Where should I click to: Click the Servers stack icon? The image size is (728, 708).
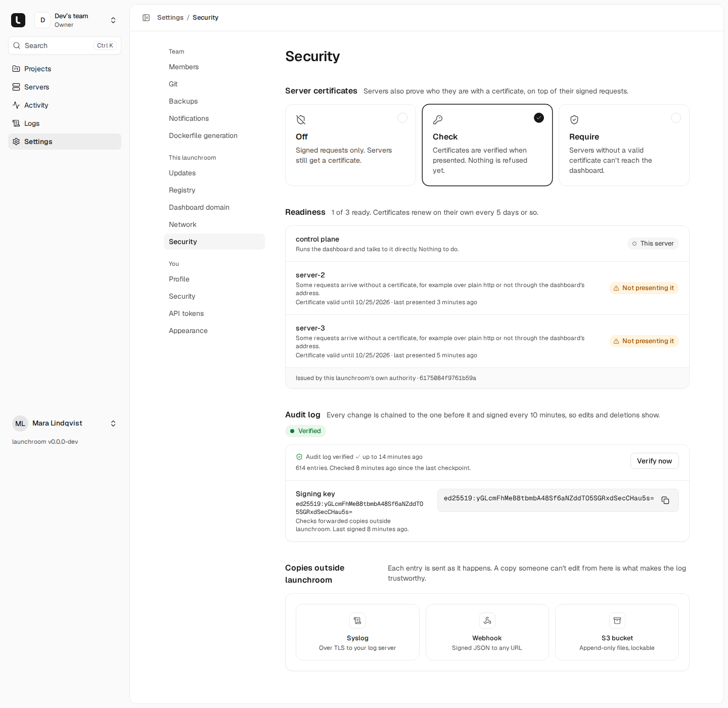click(16, 87)
